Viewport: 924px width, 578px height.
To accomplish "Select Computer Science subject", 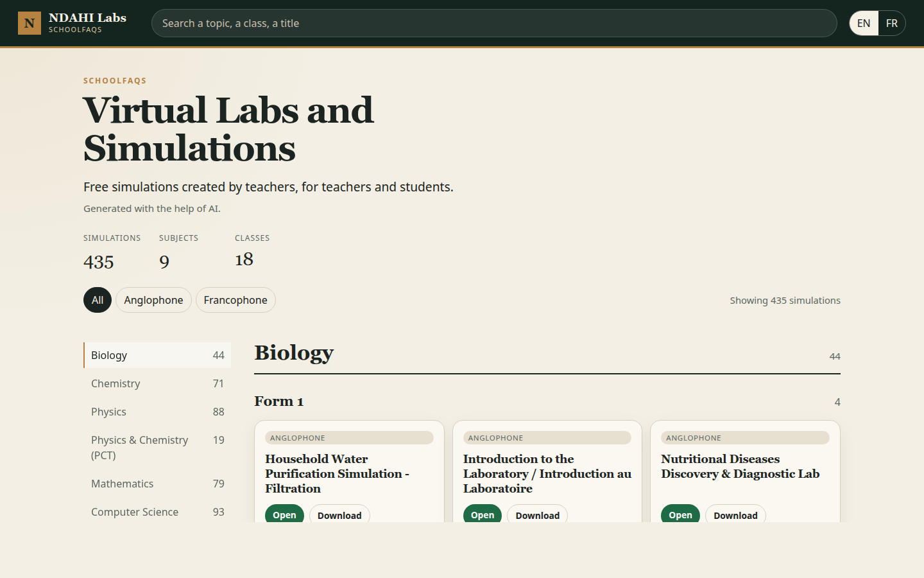I will (x=157, y=512).
